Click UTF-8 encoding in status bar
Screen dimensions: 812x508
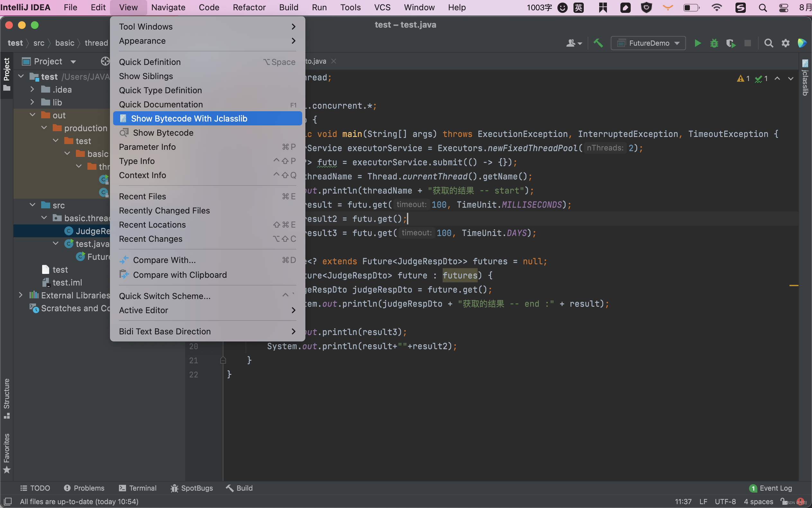725,501
